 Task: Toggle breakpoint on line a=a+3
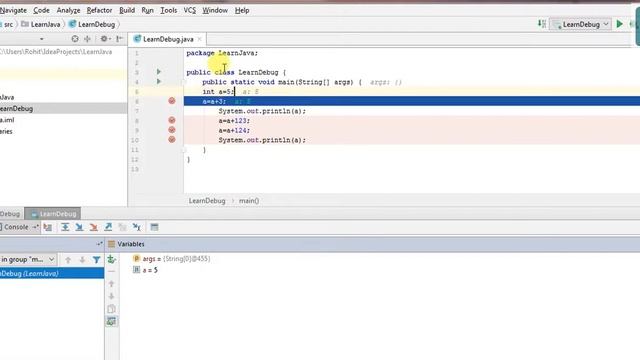pyautogui.click(x=172, y=101)
